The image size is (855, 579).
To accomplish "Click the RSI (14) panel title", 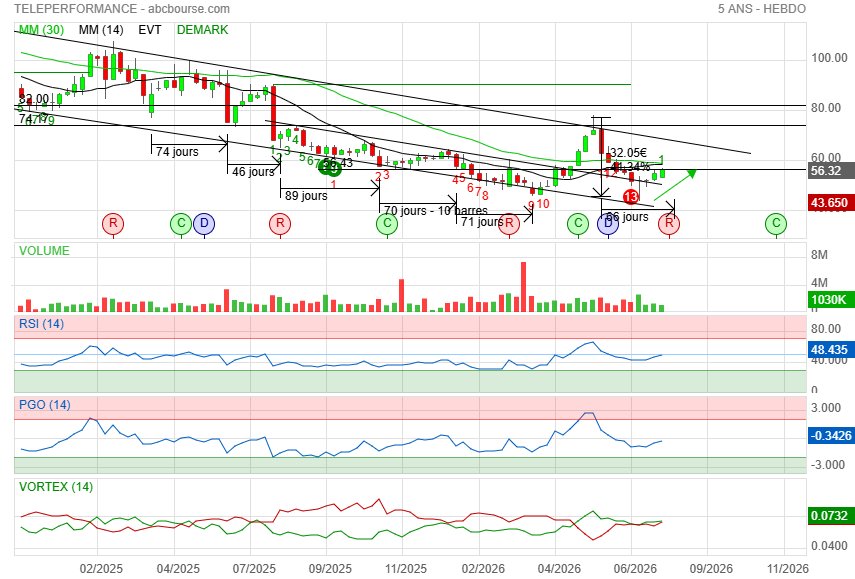I will (41, 324).
